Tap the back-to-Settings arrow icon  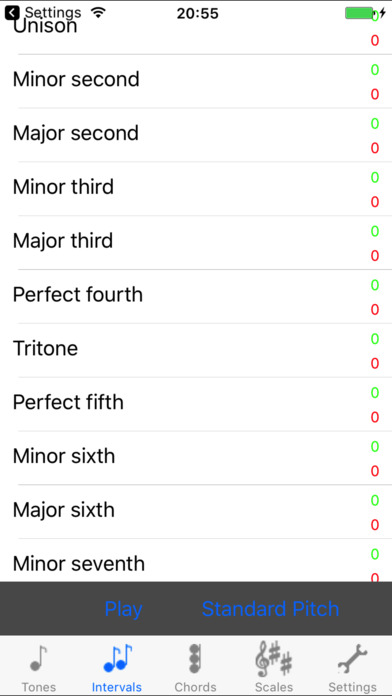pyautogui.click(x=12, y=13)
